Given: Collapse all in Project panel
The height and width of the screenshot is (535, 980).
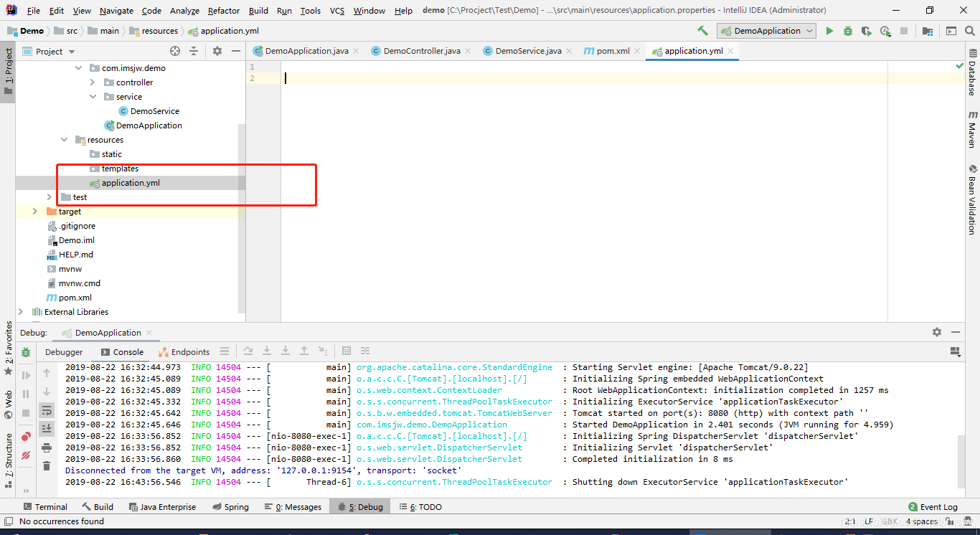Looking at the screenshot, I should (194, 51).
